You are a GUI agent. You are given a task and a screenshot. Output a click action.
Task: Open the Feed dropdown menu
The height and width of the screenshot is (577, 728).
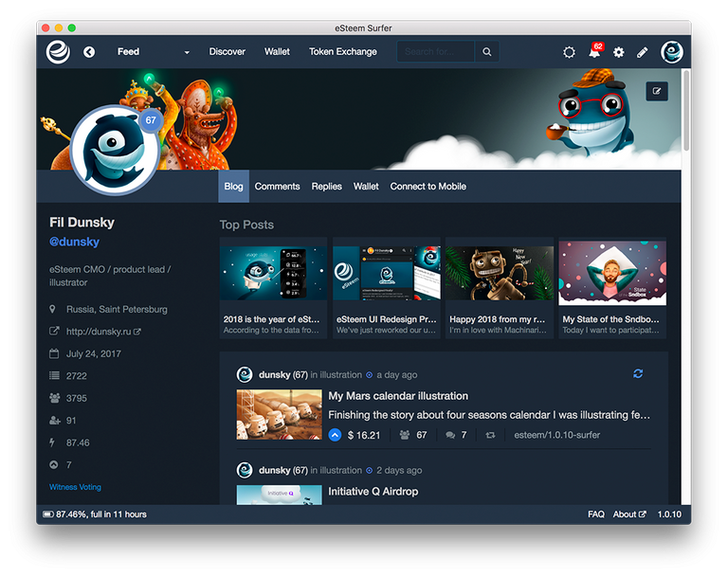(154, 52)
